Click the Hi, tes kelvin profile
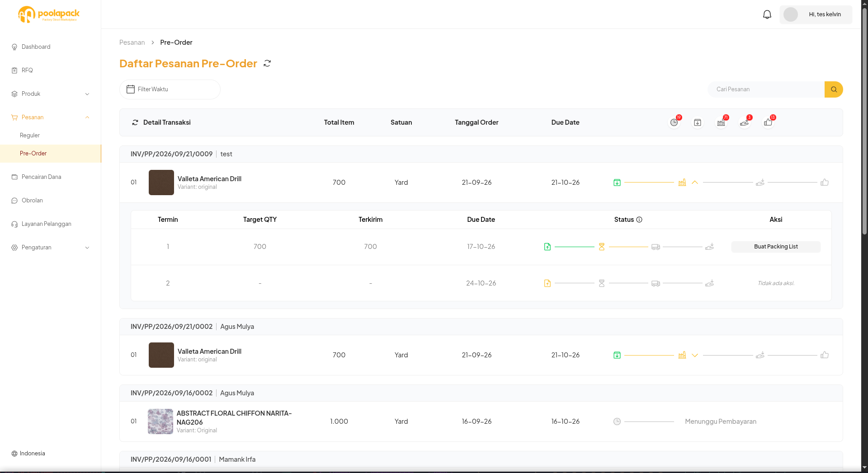The height and width of the screenshot is (473, 868). (x=816, y=14)
